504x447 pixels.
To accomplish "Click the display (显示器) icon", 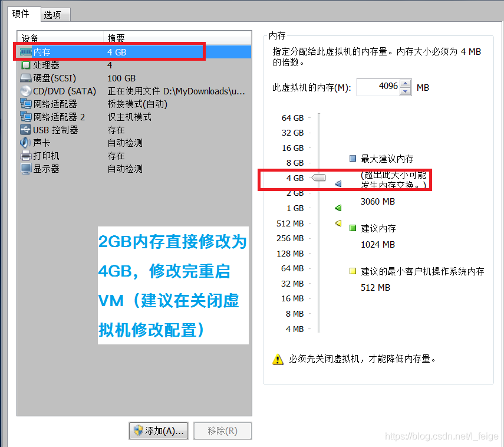I will (26, 169).
